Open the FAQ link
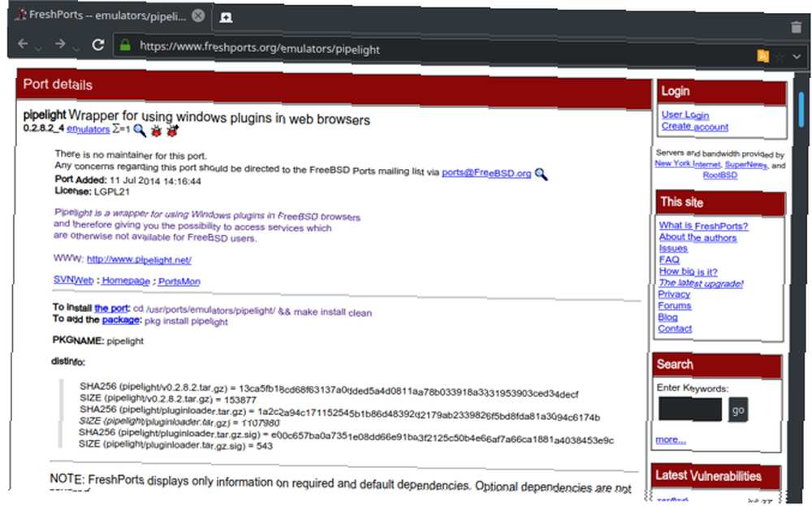Screen dimensions: 812x506 [669, 259]
